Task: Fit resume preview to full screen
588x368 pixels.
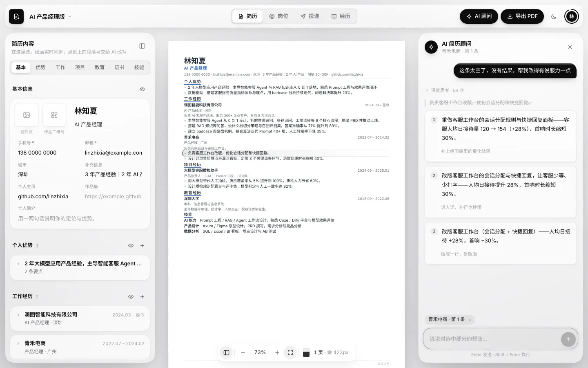Action: pyautogui.click(x=290, y=352)
